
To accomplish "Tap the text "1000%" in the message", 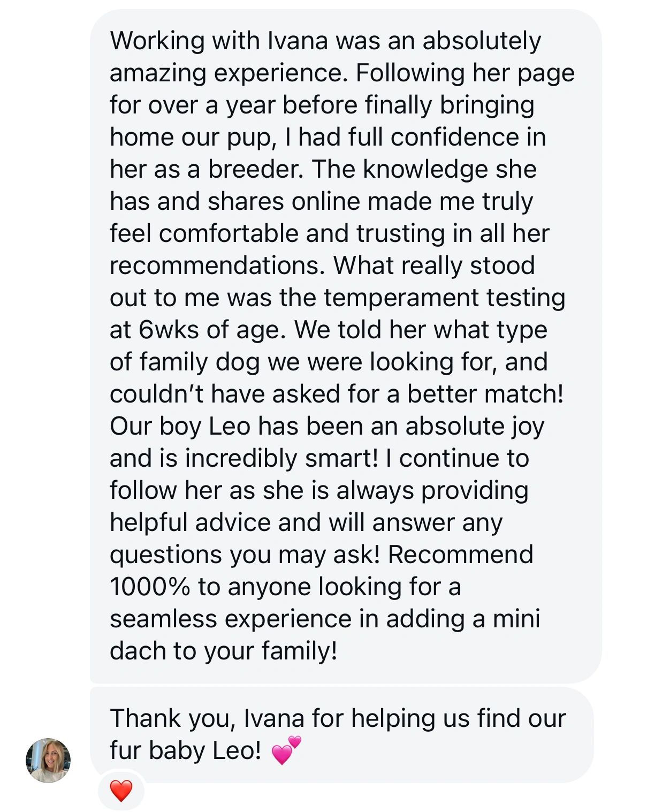I will click(x=150, y=587).
